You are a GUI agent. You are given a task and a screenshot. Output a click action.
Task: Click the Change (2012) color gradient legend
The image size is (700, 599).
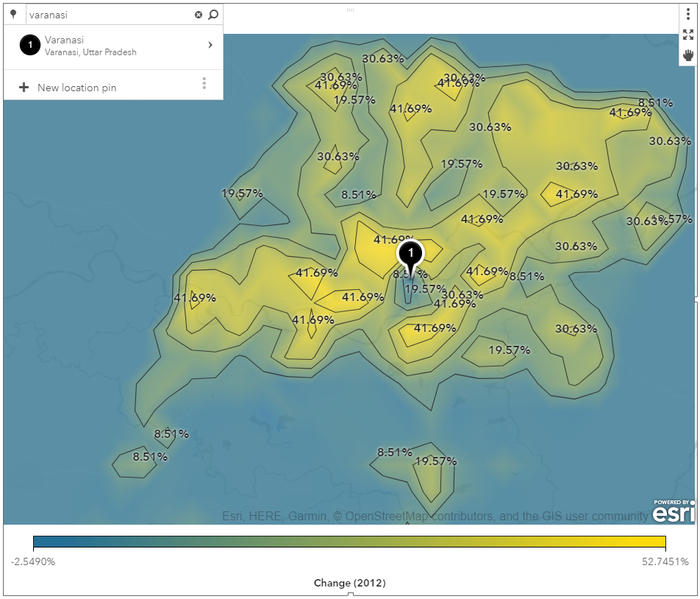coord(349,542)
